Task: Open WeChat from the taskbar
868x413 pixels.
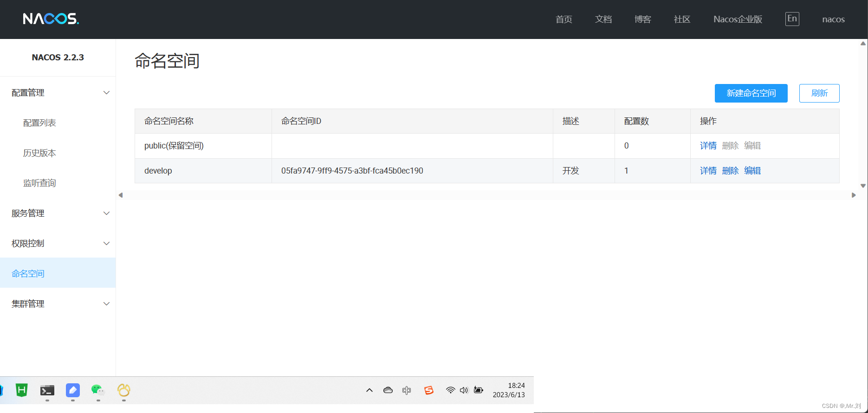Action: click(x=98, y=390)
